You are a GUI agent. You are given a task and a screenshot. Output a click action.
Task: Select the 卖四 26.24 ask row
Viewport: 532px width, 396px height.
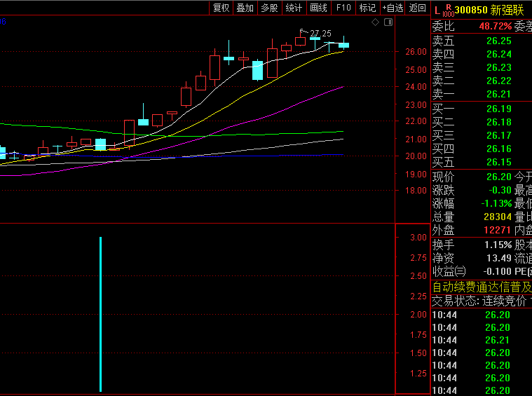tap(482, 54)
